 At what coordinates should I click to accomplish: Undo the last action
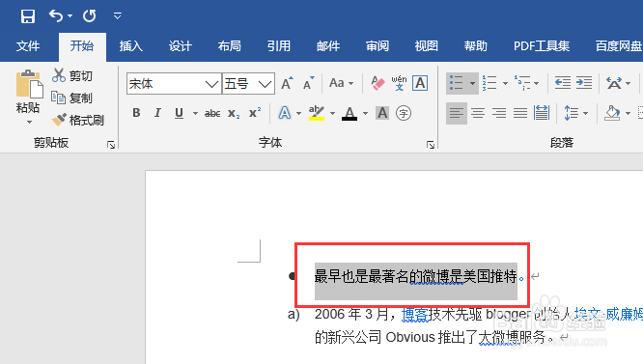56,16
